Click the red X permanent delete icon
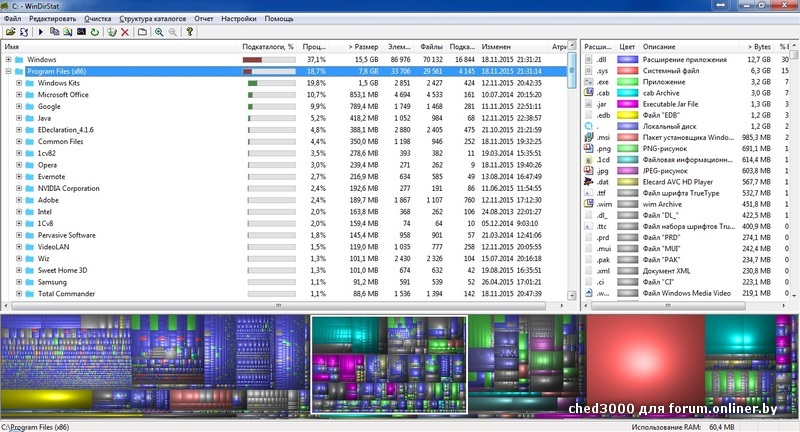The height and width of the screenshot is (432, 800). tap(125, 32)
